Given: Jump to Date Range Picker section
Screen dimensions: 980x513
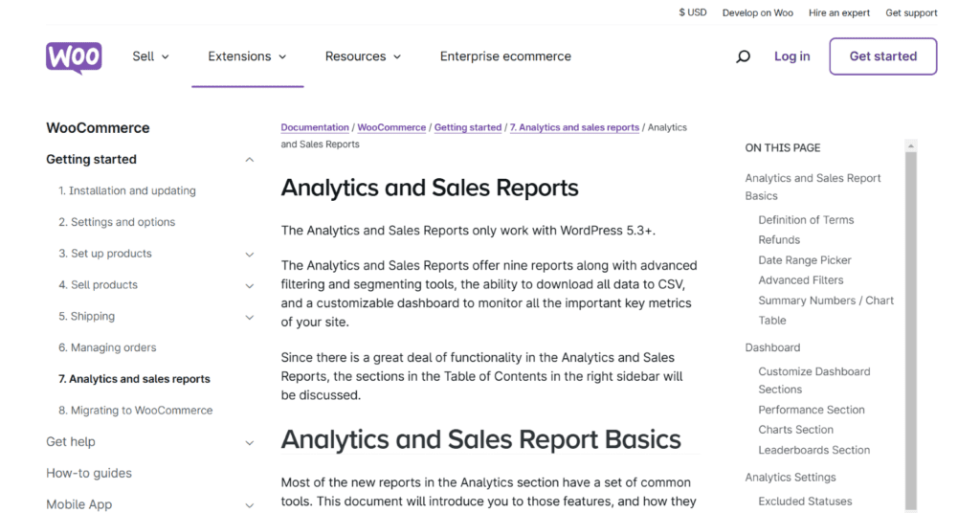Looking at the screenshot, I should pyautogui.click(x=804, y=260).
